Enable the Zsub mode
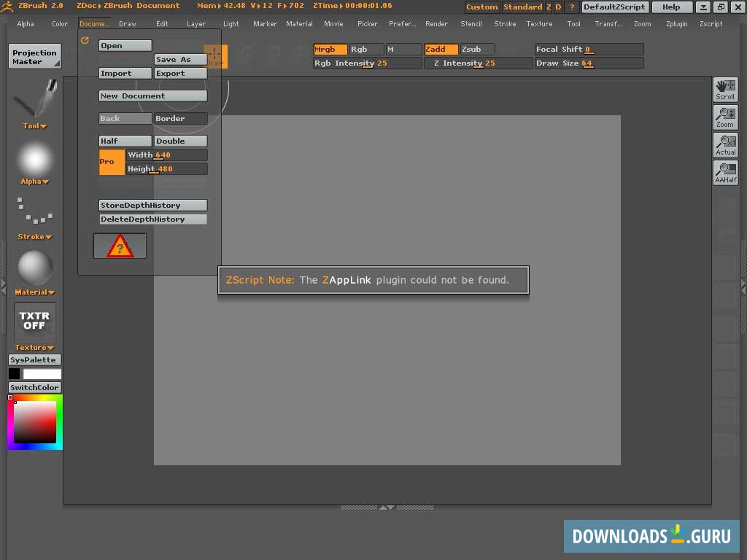 477,49
